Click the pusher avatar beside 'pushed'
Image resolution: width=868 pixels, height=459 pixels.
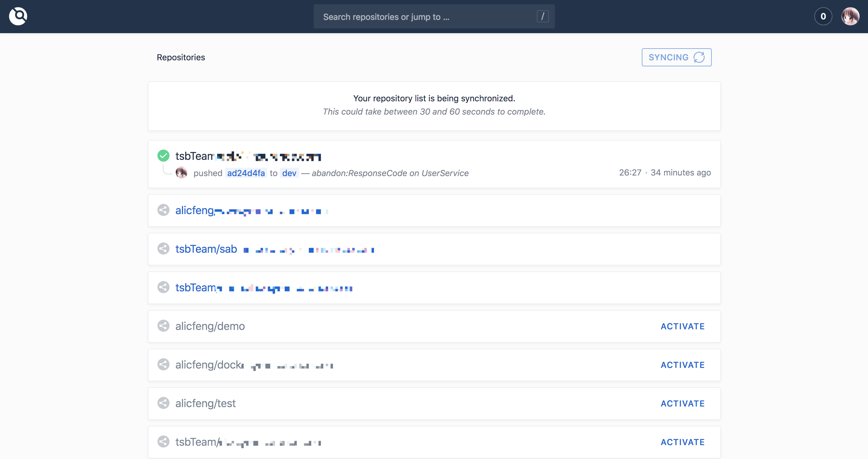pos(181,173)
